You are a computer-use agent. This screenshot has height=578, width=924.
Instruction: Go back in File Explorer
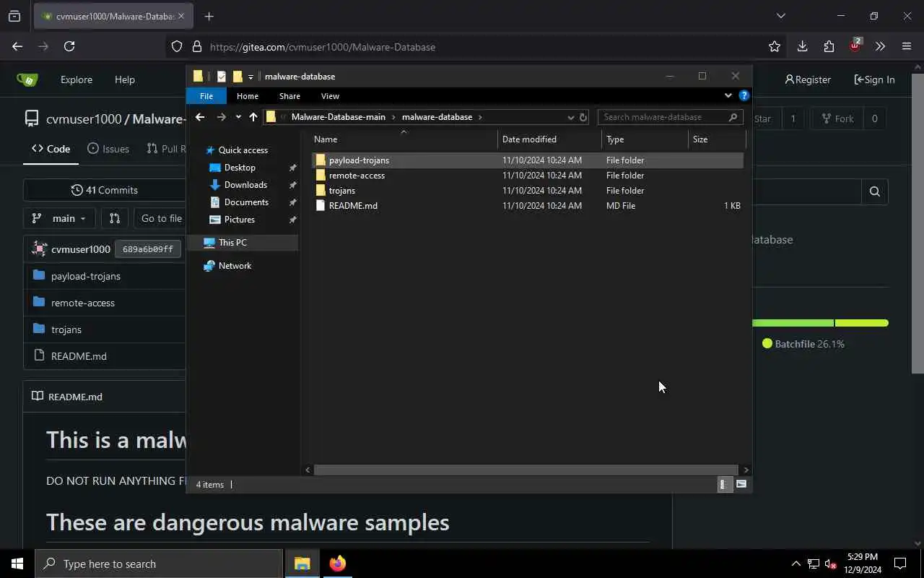(x=200, y=117)
